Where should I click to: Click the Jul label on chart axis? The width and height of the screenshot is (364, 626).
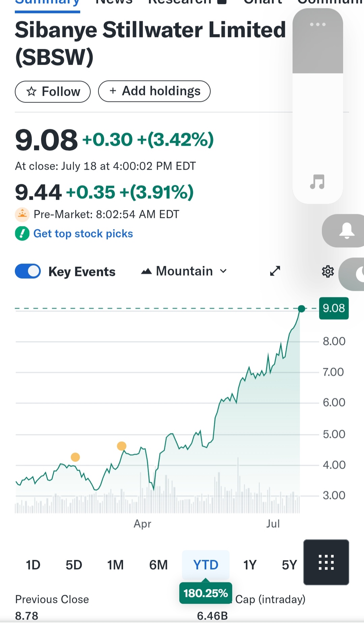(273, 524)
